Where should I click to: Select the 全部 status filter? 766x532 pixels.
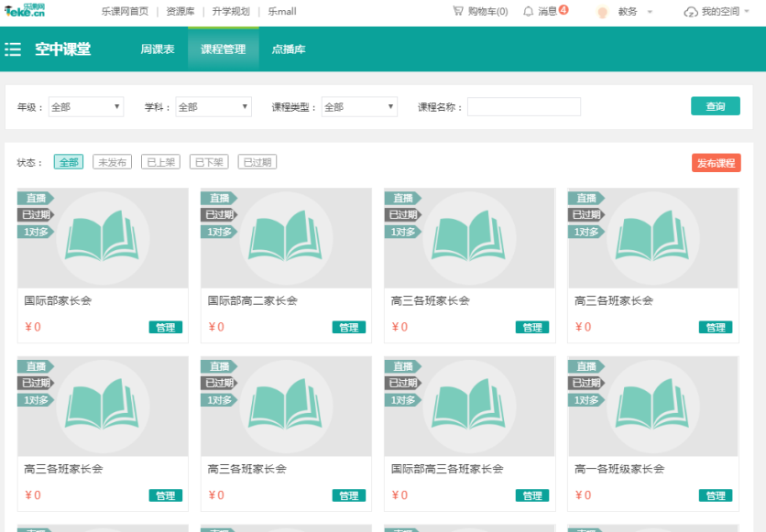click(x=69, y=162)
